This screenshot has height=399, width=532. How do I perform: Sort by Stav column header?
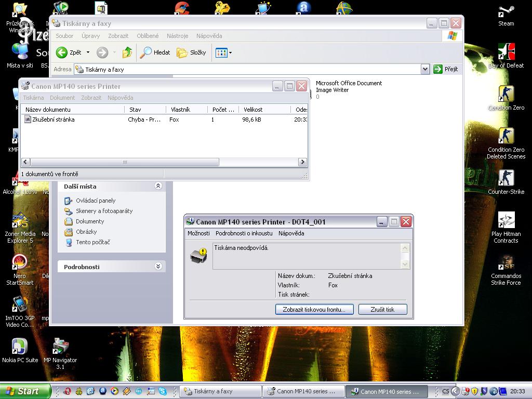pyautogui.click(x=145, y=110)
